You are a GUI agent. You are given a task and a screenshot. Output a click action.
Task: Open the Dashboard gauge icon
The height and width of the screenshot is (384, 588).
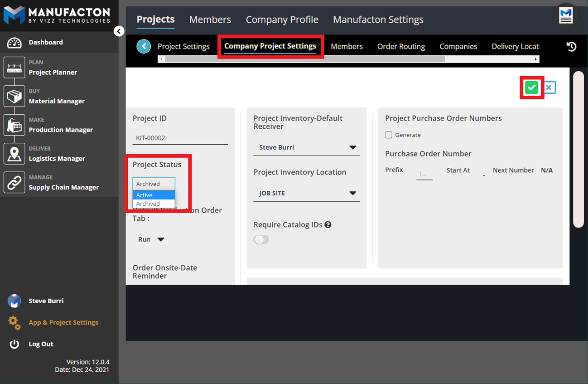click(x=14, y=43)
